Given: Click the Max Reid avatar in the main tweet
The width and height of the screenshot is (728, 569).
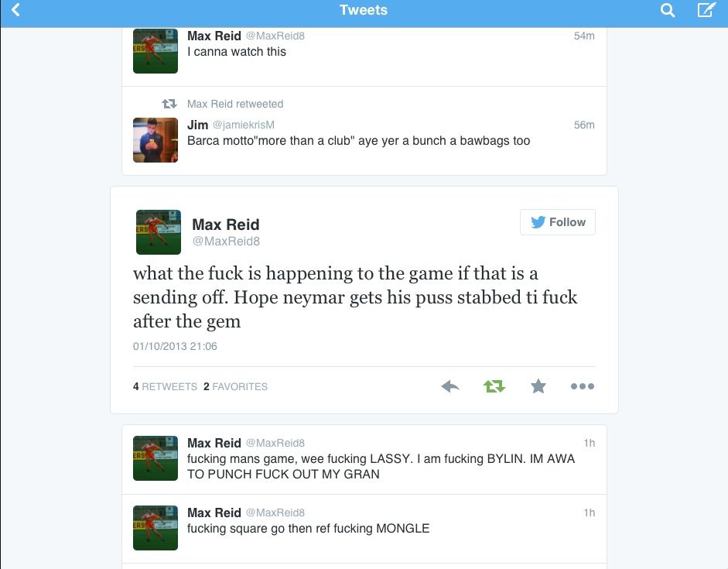Looking at the screenshot, I should 159,232.
